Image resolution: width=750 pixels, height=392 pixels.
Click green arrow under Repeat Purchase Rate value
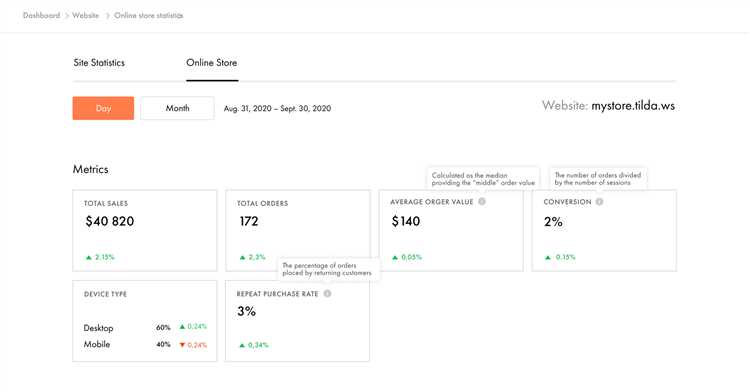[x=242, y=345]
